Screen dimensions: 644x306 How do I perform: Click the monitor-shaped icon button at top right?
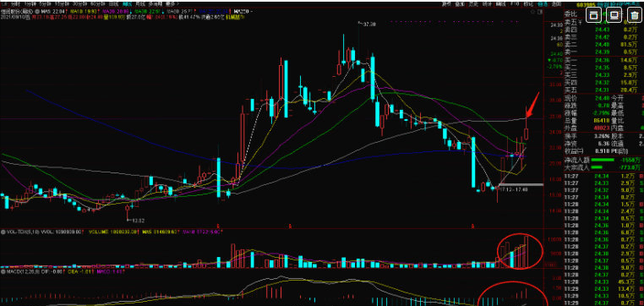point(614,15)
